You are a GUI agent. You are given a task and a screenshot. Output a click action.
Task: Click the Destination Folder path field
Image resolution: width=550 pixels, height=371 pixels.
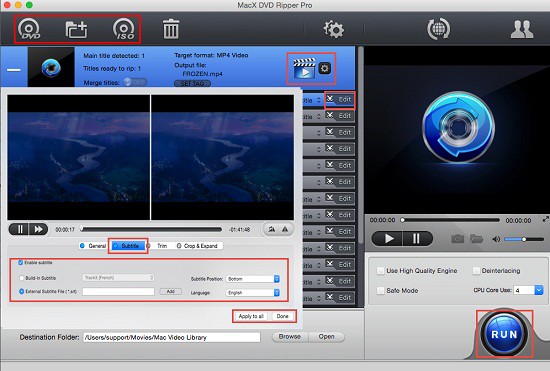[x=172, y=337]
